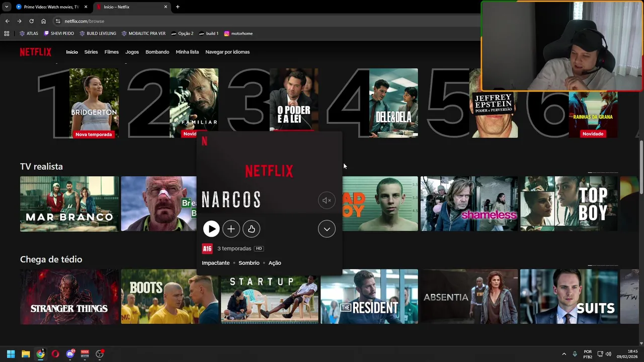
Task: Open O Poder e a Lei poster
Action: [294, 100]
